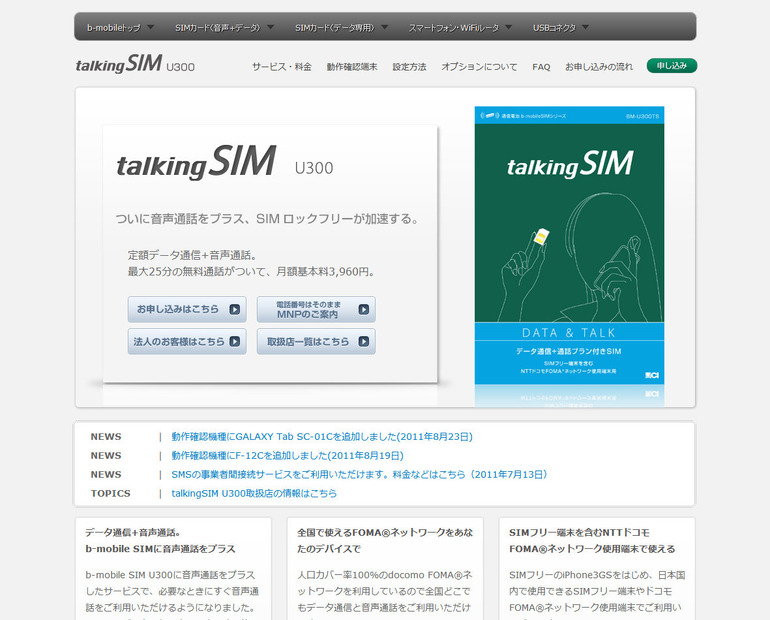Open 動作確認端末 page
The width and height of the screenshot is (770, 620).
[352, 67]
